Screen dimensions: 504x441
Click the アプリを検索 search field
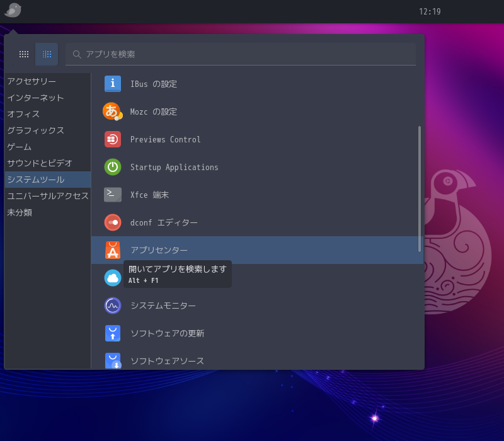click(x=241, y=54)
